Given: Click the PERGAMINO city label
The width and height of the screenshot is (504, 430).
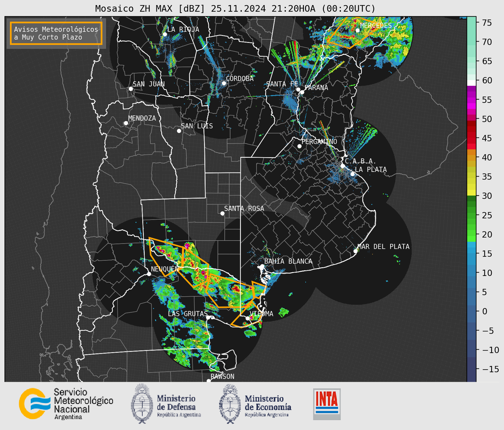Looking at the screenshot, I should click(x=319, y=141).
